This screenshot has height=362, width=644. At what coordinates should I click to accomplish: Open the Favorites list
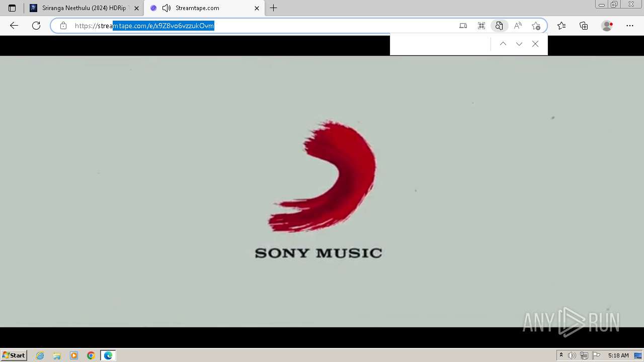pyautogui.click(x=561, y=26)
